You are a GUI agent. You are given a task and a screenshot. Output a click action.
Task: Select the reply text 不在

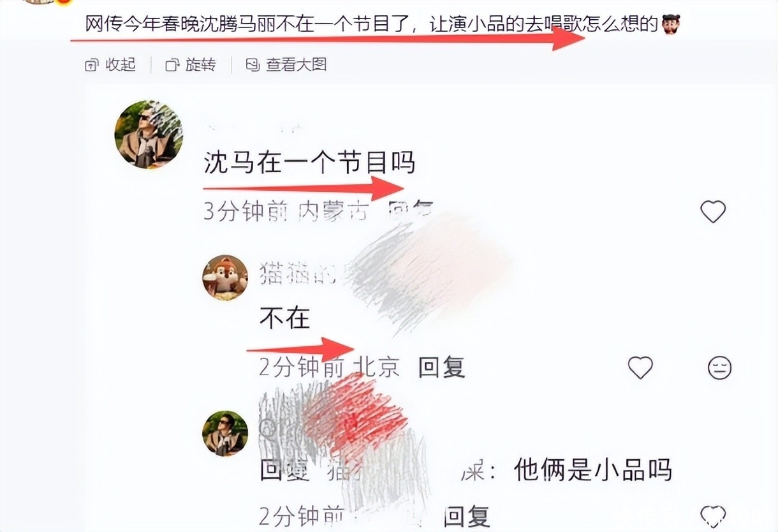point(285,318)
